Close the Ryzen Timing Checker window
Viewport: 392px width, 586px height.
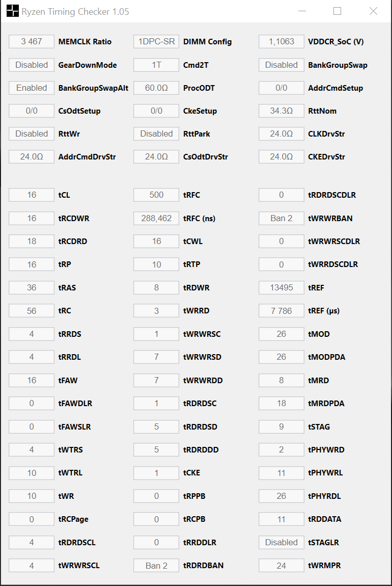point(373,11)
